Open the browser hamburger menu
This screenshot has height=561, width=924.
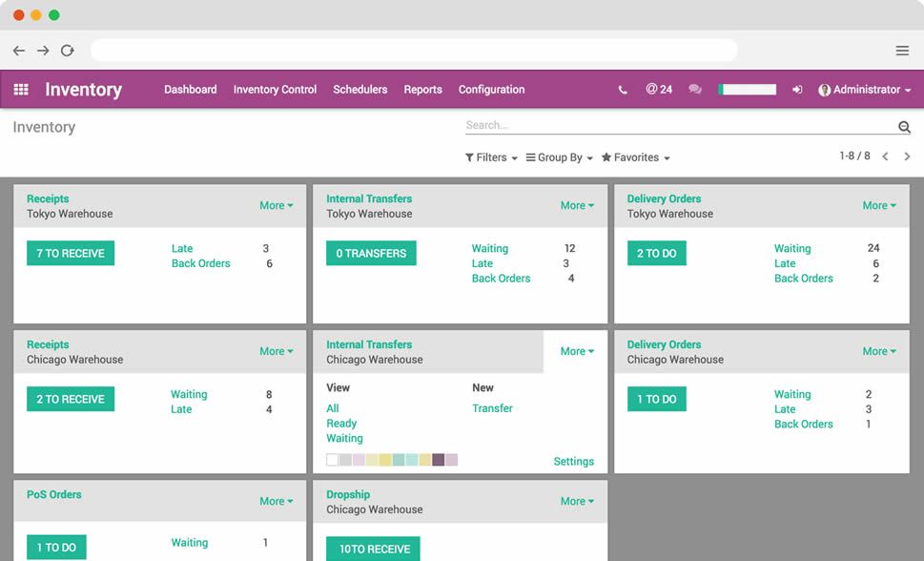tap(902, 50)
